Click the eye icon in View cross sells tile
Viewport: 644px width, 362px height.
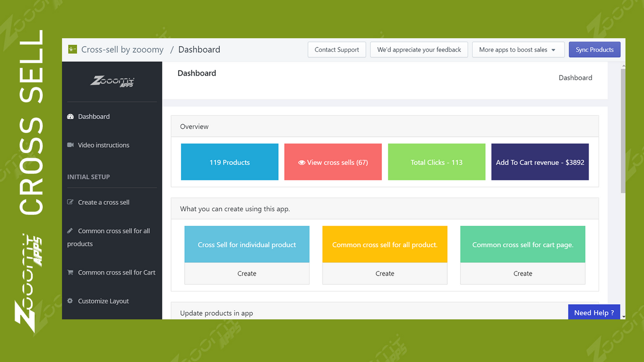(302, 162)
